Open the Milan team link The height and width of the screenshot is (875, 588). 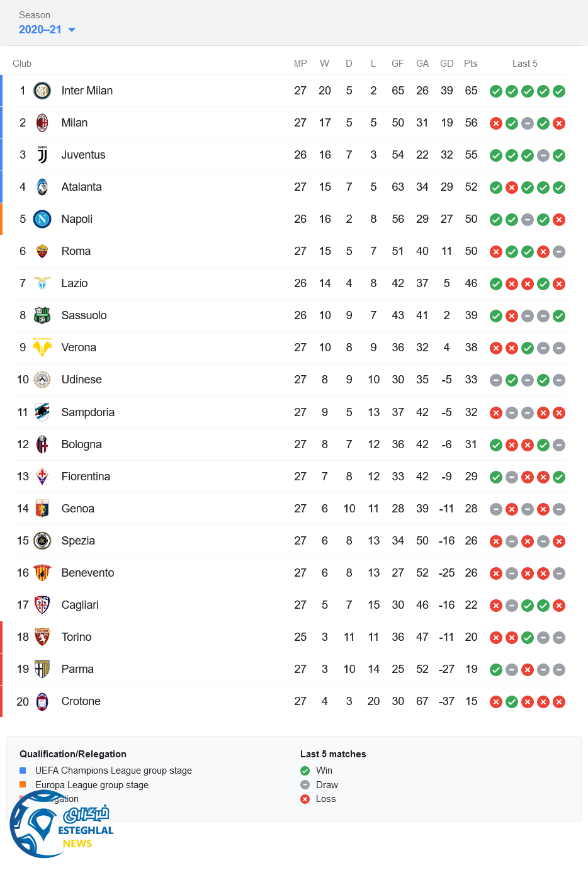(74, 123)
